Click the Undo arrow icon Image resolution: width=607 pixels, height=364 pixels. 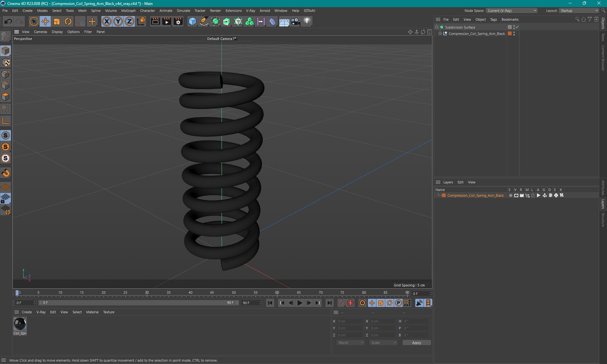(8, 22)
